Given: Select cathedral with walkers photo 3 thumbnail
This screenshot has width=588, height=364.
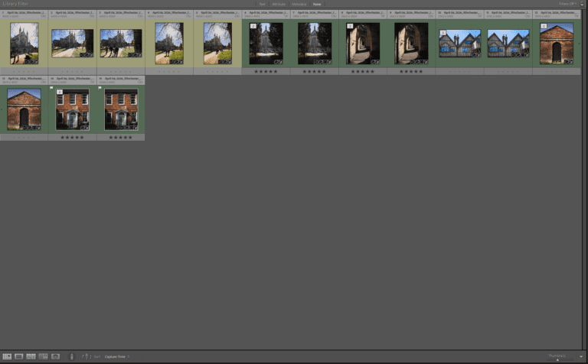Looking at the screenshot, I should click(121, 44).
